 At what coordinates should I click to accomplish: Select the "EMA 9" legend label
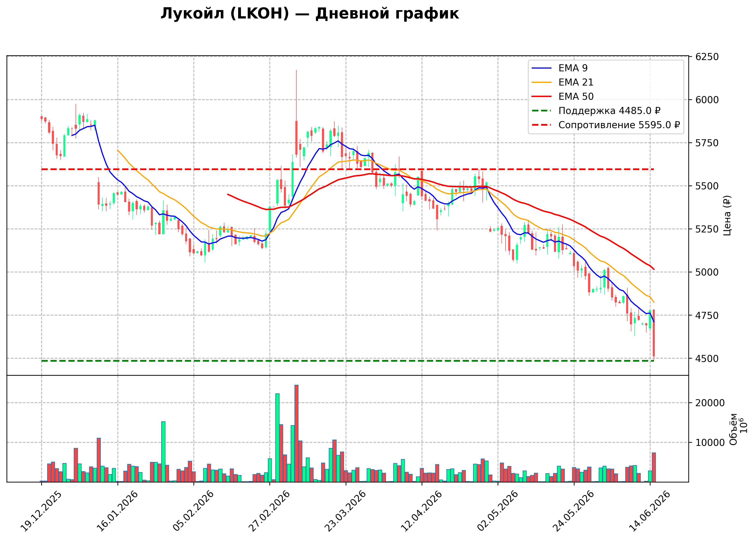(573, 68)
